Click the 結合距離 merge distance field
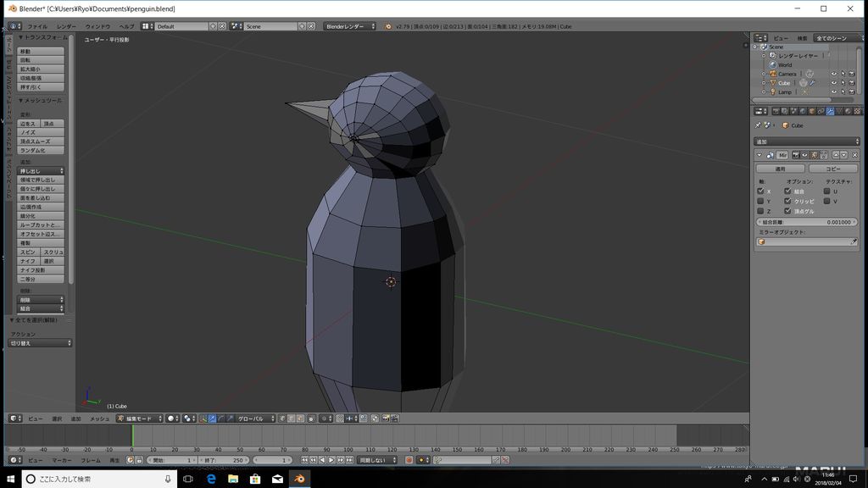This screenshot has height=488, width=868. (806, 222)
